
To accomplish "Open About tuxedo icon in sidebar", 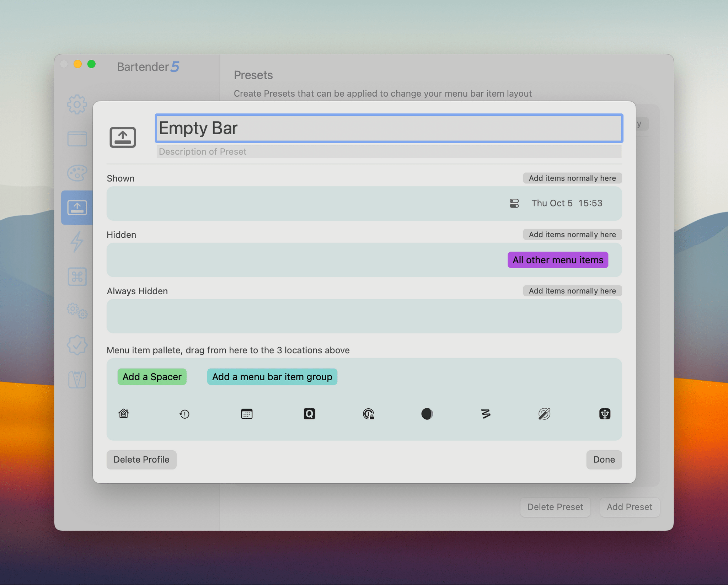I will tap(77, 380).
